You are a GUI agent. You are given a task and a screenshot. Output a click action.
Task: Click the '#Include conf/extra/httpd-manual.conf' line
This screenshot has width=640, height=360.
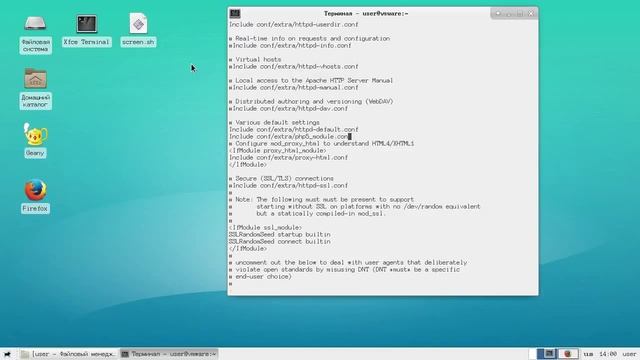click(x=293, y=87)
